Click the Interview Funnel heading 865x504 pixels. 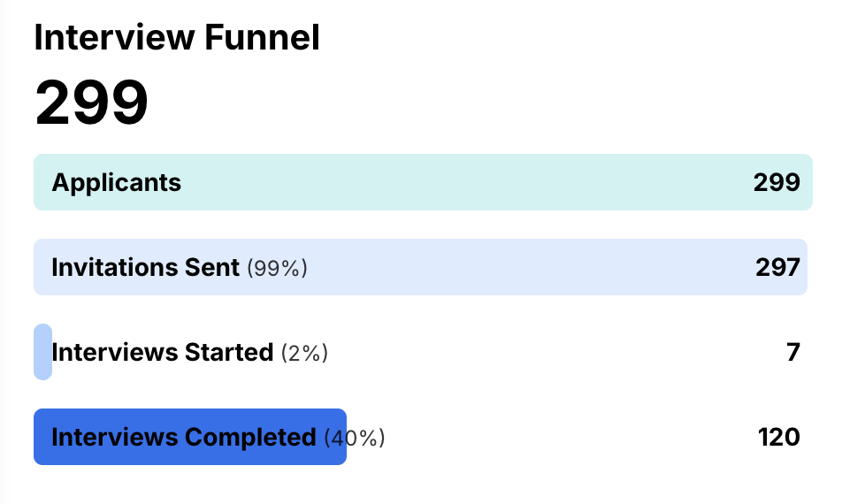pyautogui.click(x=177, y=37)
